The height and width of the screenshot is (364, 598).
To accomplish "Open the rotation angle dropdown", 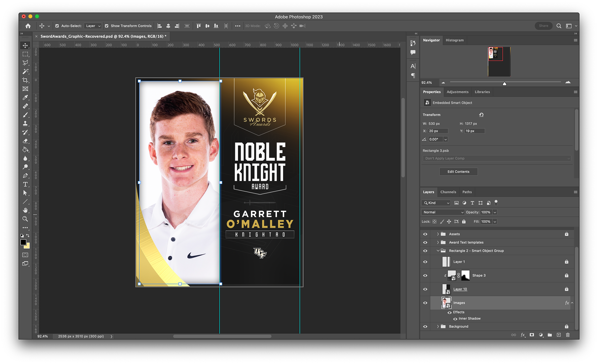I will click(x=446, y=139).
